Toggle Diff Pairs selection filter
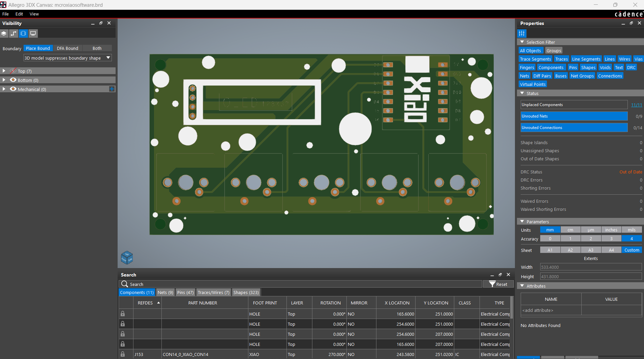Viewport: 644px width, 359px height. point(542,76)
